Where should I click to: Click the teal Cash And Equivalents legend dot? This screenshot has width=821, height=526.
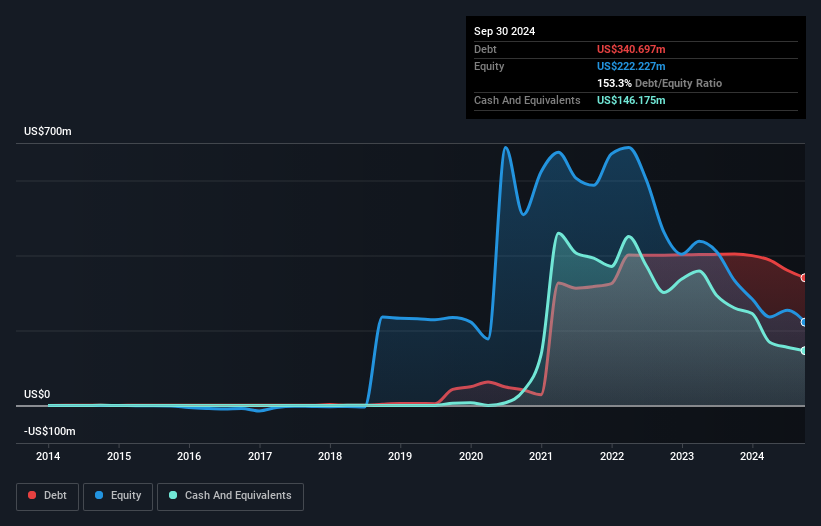[x=173, y=495]
